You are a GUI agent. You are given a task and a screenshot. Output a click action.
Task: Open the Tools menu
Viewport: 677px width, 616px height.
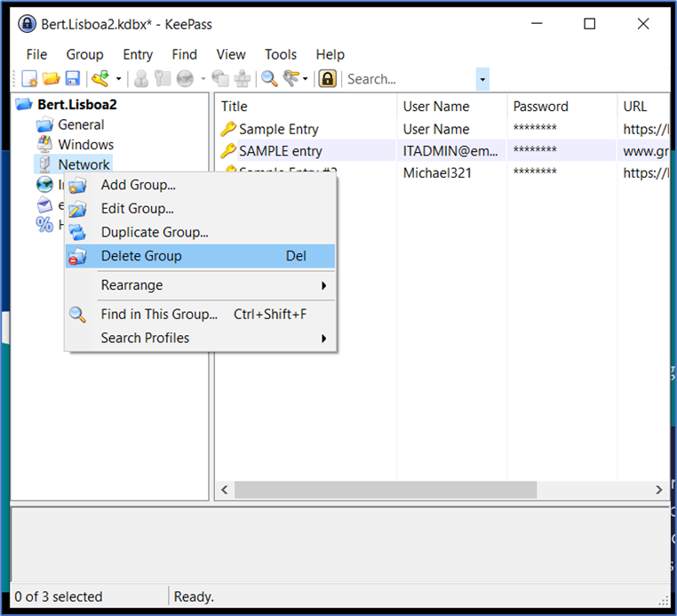[281, 54]
